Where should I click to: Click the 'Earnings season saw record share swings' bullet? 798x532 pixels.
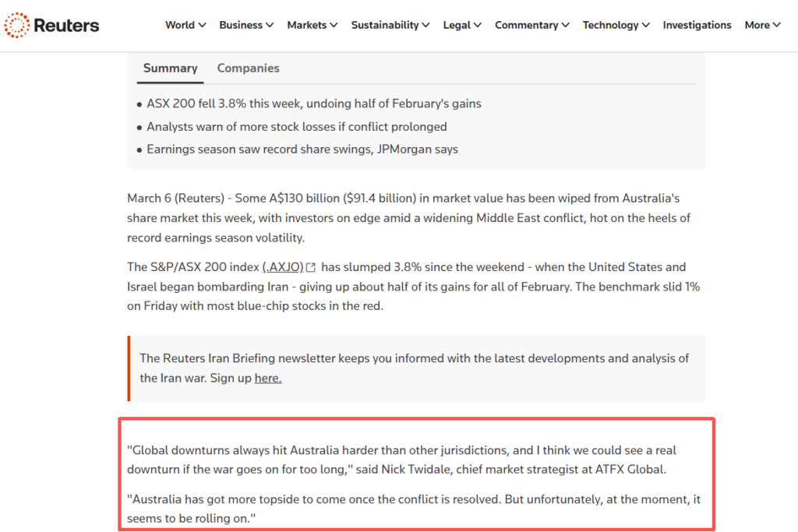click(302, 150)
